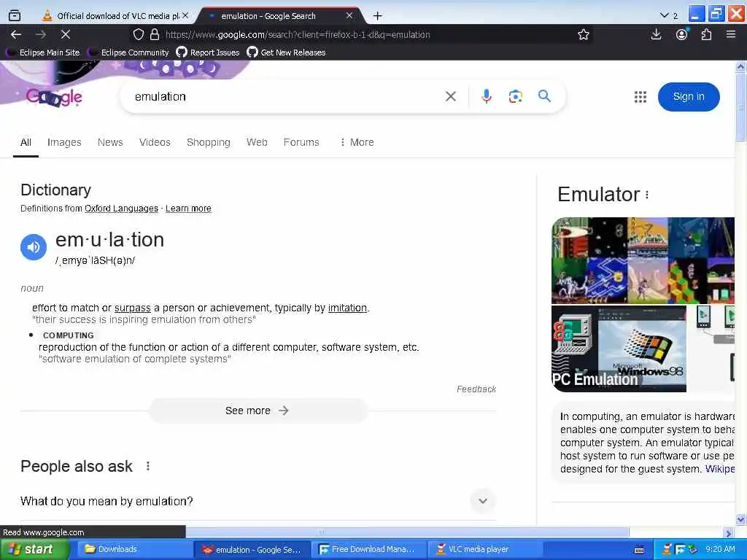Click the vertical scrollbar up arrow
The width and height of the screenshot is (747, 560).
pos(741,66)
